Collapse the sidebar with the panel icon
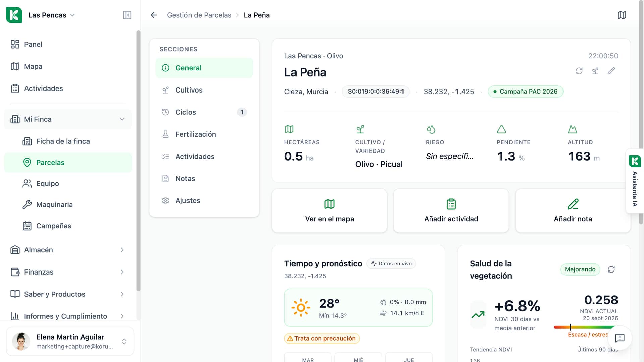 [x=127, y=15]
